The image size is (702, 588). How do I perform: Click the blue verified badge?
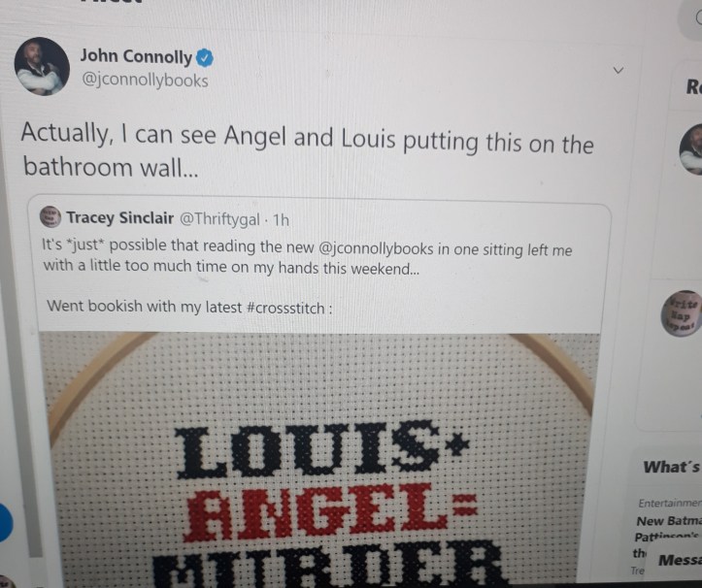click(x=205, y=58)
